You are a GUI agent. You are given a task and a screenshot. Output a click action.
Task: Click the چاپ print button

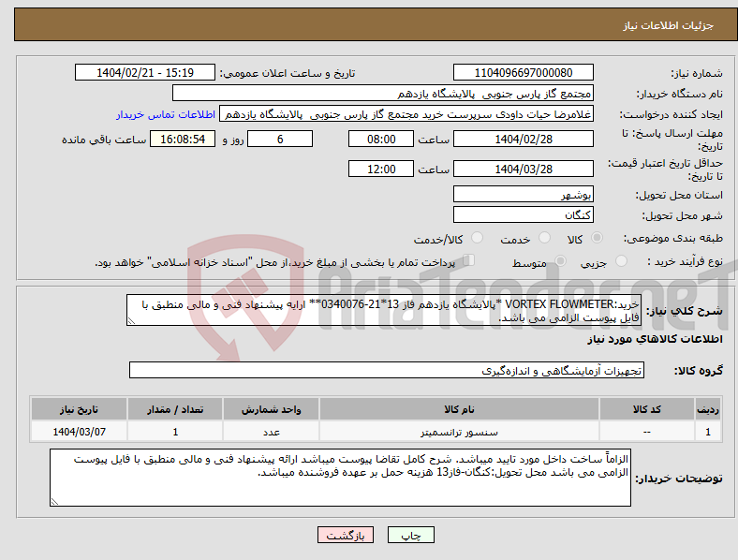coord(411,535)
